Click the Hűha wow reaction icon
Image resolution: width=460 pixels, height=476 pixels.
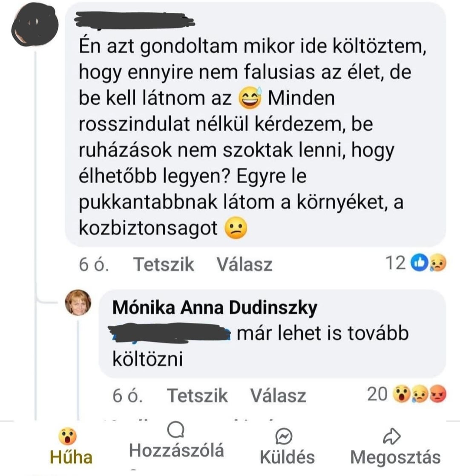pyautogui.click(x=67, y=436)
